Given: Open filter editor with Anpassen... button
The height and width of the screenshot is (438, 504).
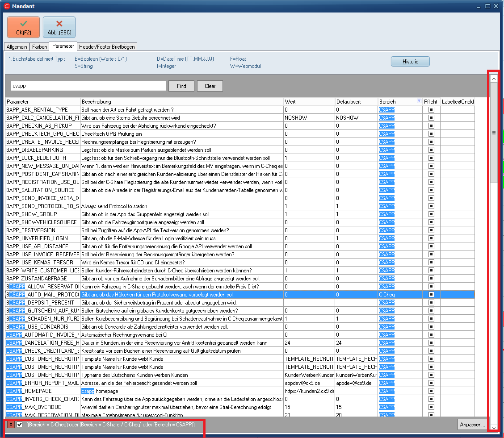Looking at the screenshot, I should (472, 425).
